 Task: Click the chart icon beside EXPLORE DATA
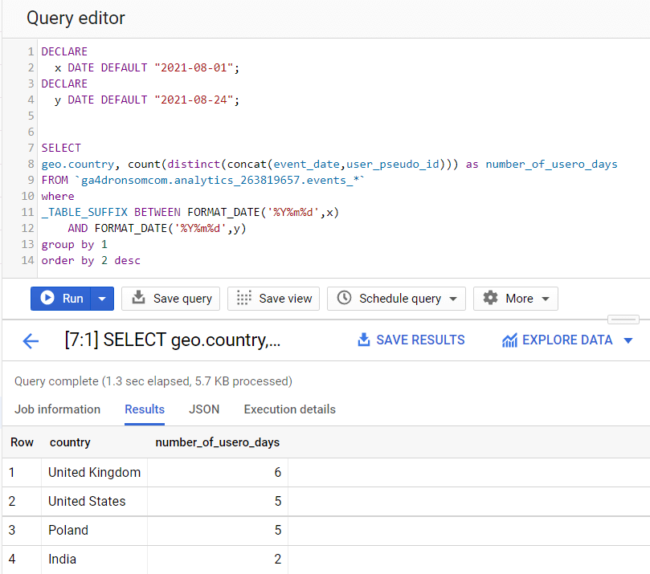pyautogui.click(x=509, y=340)
